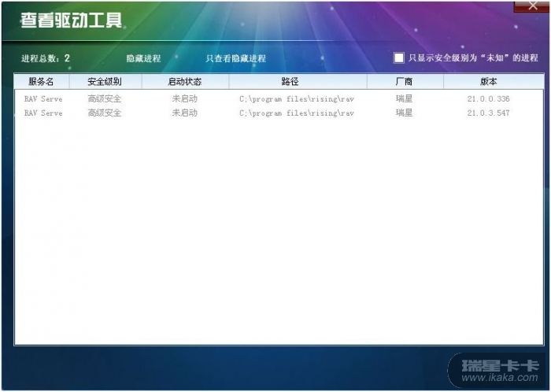Screen dimensions: 551x392
Task: Sort by 路径 column header
Action: coord(298,82)
